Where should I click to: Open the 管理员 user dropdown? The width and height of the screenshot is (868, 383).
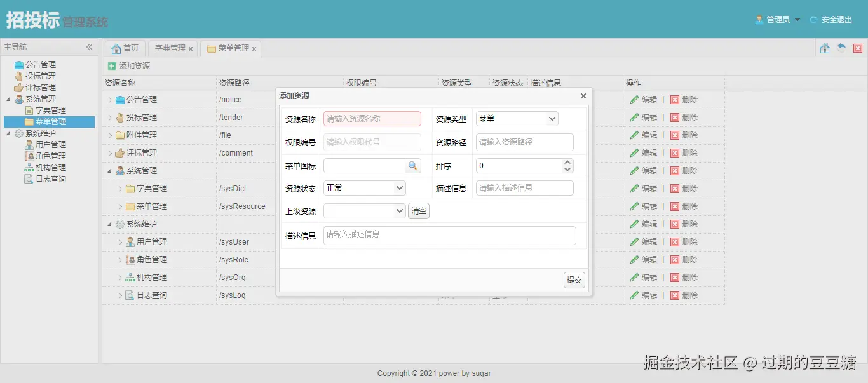click(x=778, y=20)
